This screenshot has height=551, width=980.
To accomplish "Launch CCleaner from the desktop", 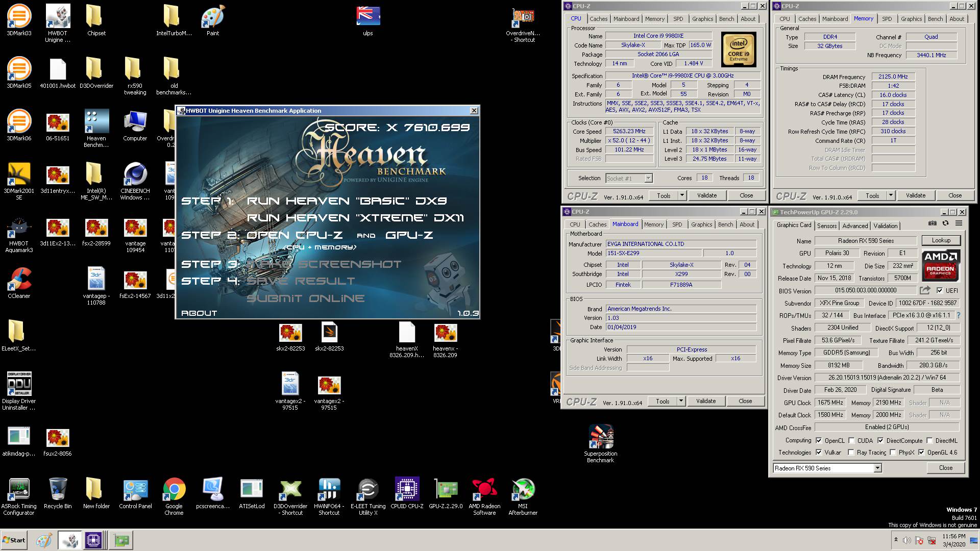I will pyautogui.click(x=19, y=283).
